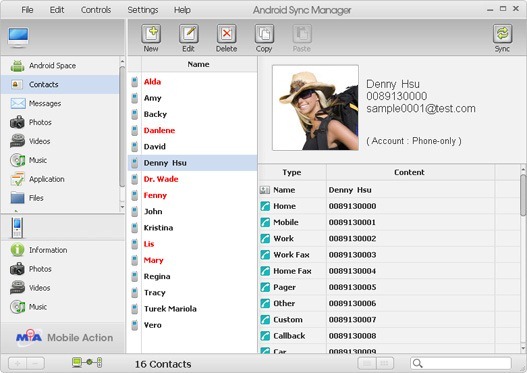Open Android Space in sidebar
Screen dimensions: 527x373
click(60, 66)
